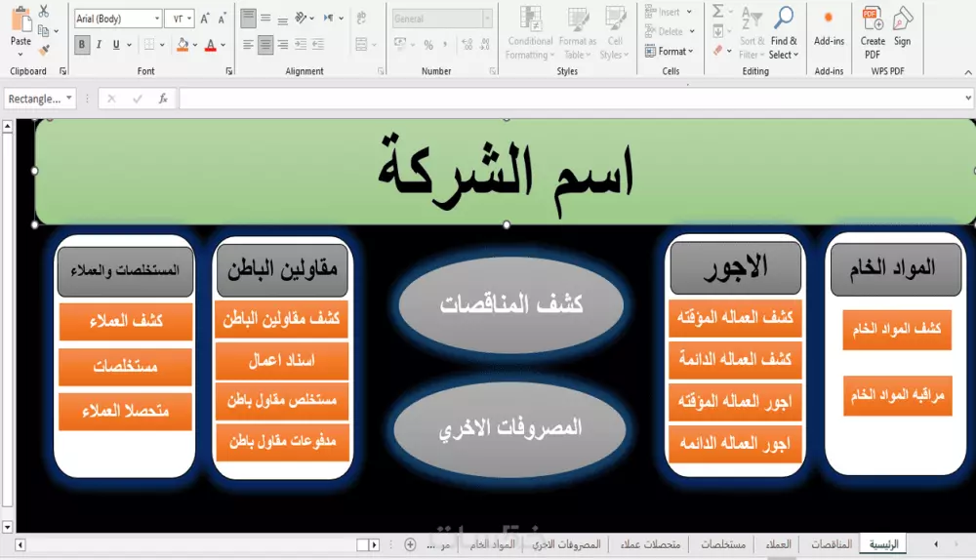Decrease font size with smaller A icon

(222, 19)
